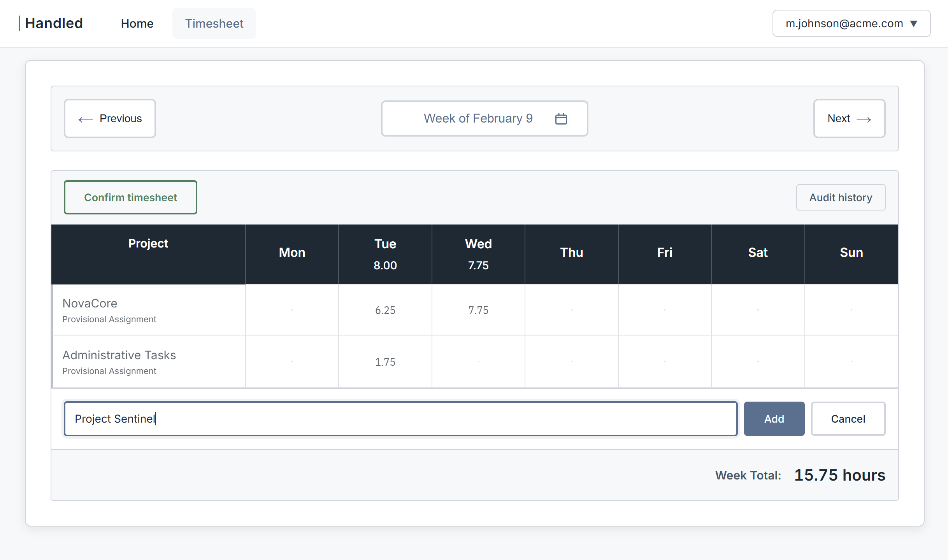Screen dimensions: 948x560
Task: Select the Timesheet tab
Action: (x=214, y=23)
